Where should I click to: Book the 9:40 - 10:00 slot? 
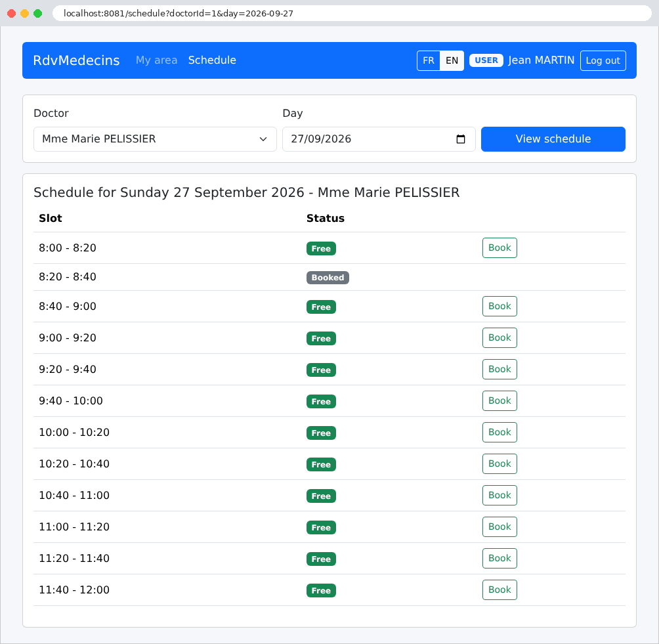pos(500,401)
